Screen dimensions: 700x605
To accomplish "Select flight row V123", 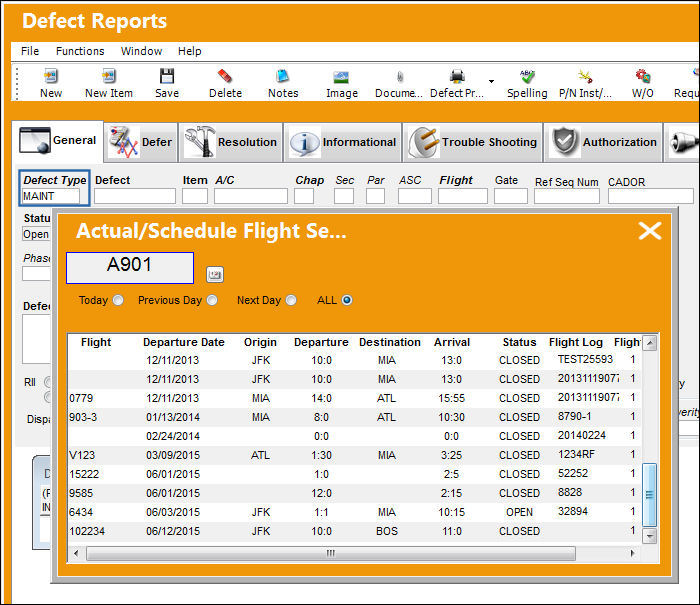I will pos(354,455).
